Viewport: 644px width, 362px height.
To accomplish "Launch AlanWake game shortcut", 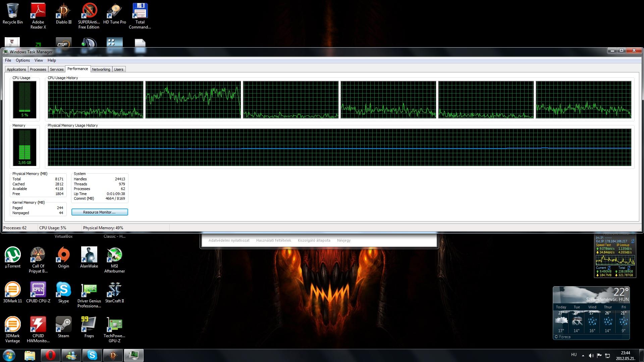I will [x=89, y=258].
